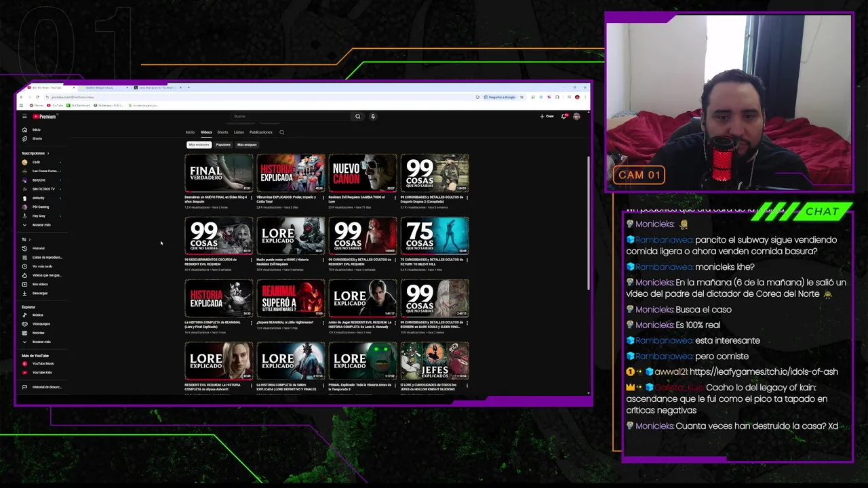Click the browser address bar URL

(x=73, y=97)
